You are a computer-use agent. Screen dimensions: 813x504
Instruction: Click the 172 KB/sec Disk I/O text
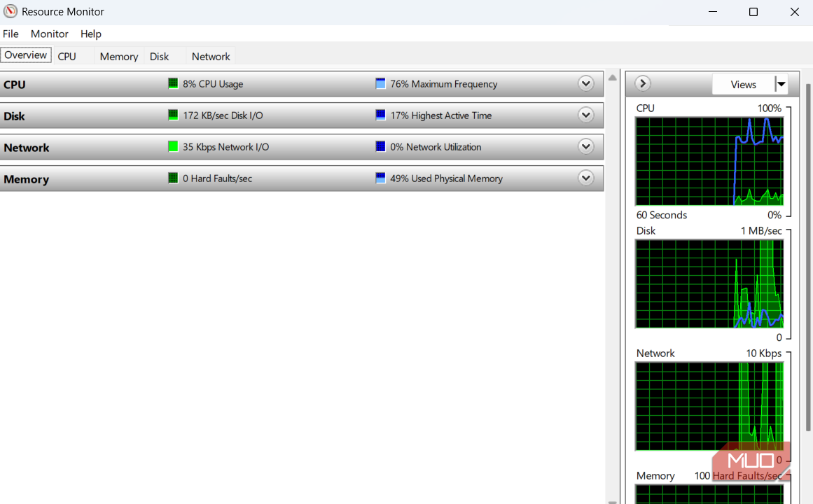[223, 115]
